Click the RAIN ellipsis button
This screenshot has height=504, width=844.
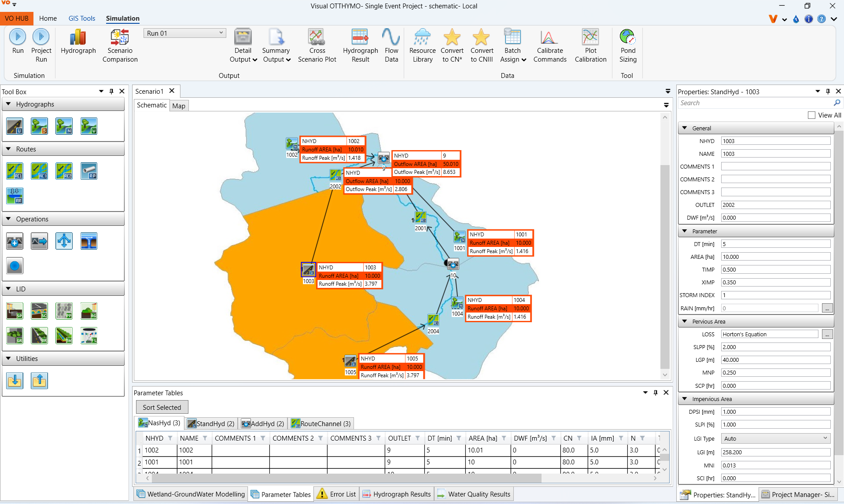(x=827, y=309)
